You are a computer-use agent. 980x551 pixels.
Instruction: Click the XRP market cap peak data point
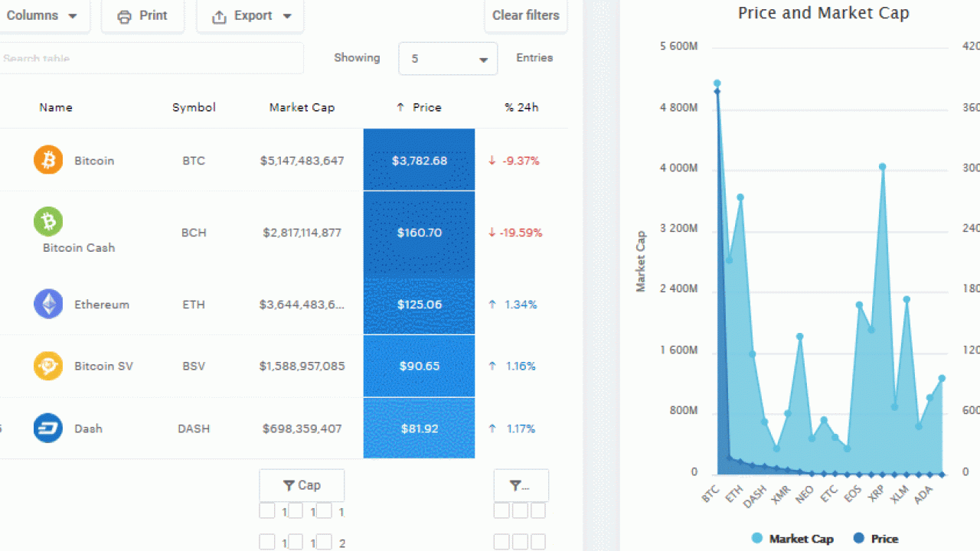(882, 167)
